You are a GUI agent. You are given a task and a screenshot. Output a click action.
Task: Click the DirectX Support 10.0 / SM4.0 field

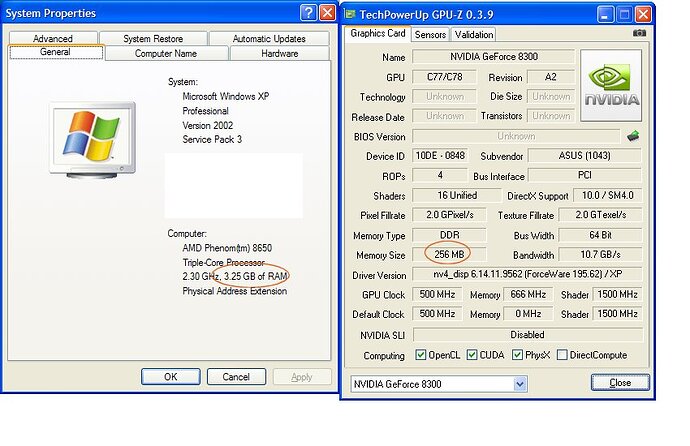(x=608, y=195)
